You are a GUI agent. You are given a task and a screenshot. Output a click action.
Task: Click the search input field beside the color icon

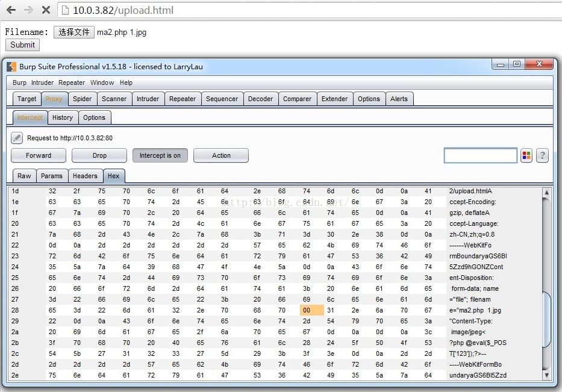pos(480,155)
